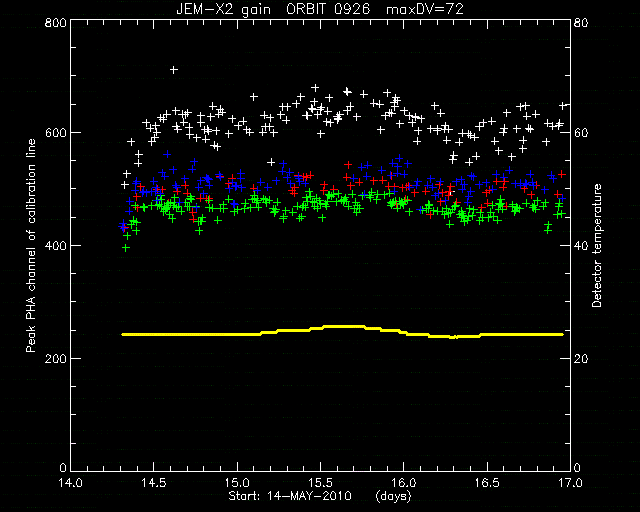This screenshot has width=640, height=512.
Task: Click the right axis label 20
Action: (x=581, y=359)
